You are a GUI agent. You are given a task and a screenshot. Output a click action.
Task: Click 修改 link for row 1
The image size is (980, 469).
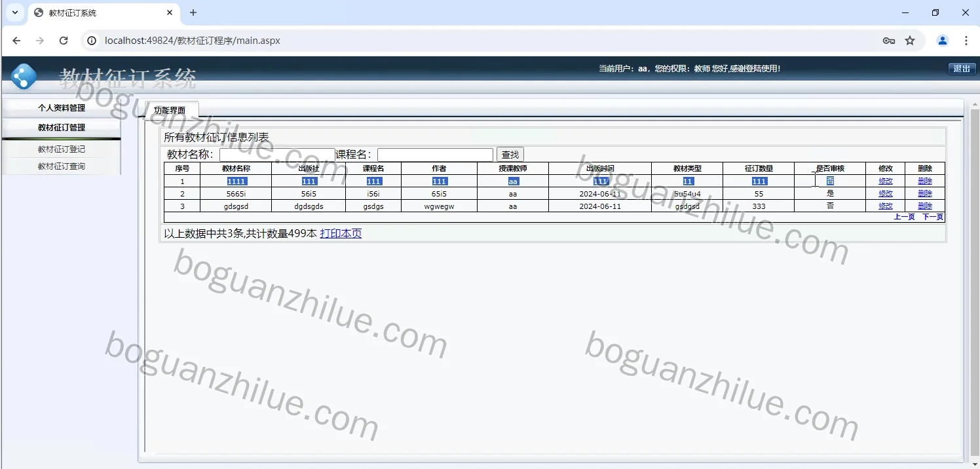[886, 181]
